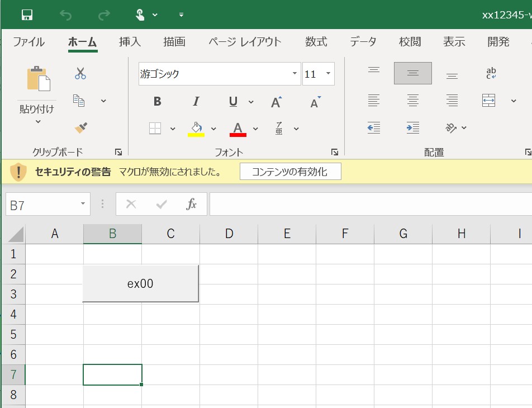The image size is (532, 408).
Task: Click the Cut scissors icon
Action: 80,73
